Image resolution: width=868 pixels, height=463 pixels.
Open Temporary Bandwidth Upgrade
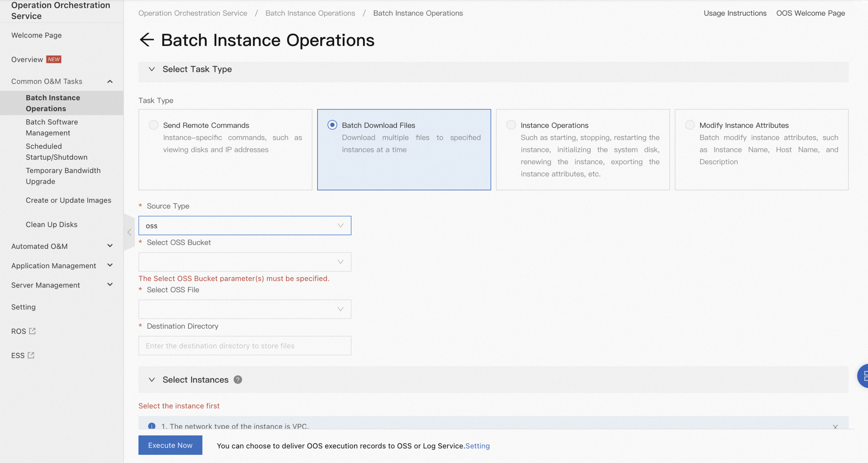pos(63,176)
